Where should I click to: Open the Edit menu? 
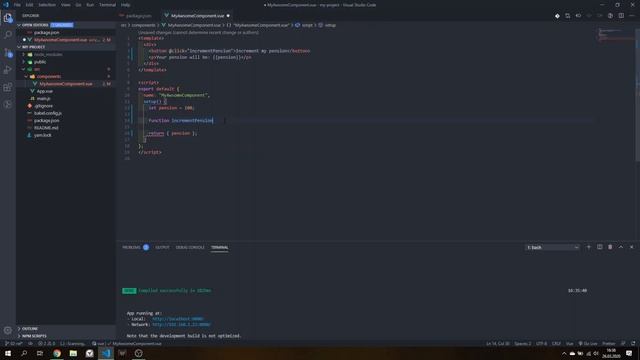coord(29,5)
